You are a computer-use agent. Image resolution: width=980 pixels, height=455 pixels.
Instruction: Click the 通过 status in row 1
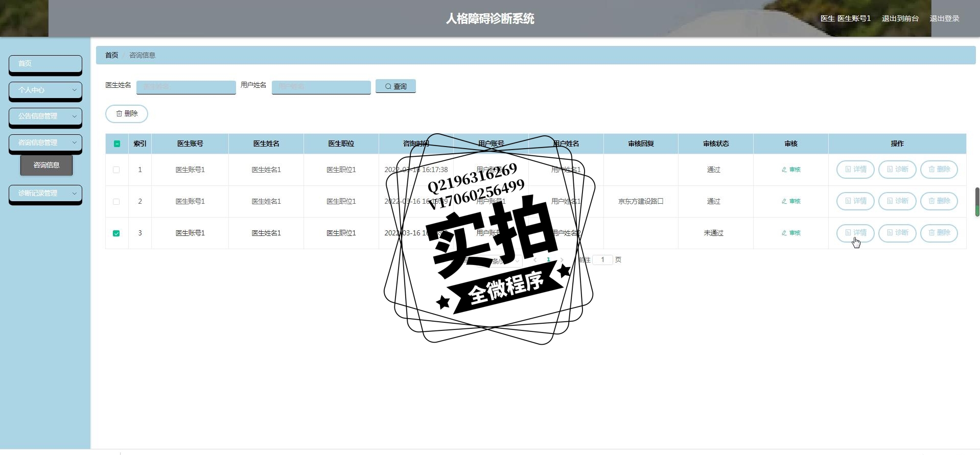[x=714, y=170]
